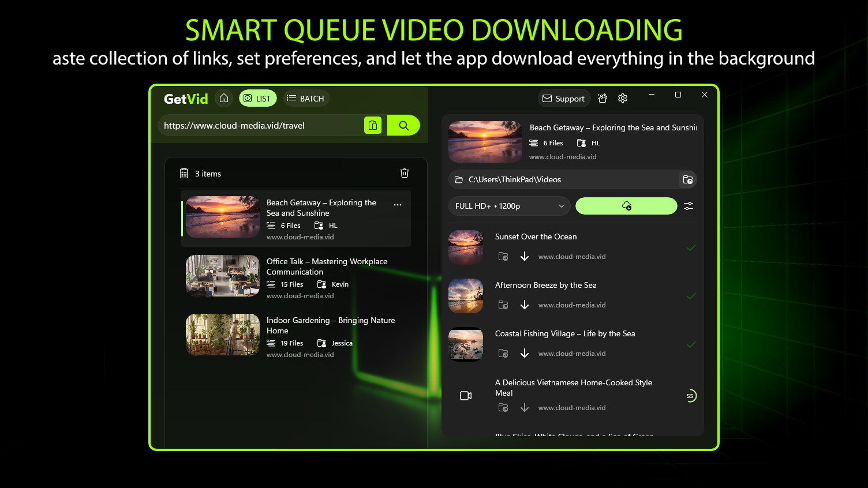Open folder for Sunset Over the Ocean
Viewport: 868px width, 488px height.
503,257
